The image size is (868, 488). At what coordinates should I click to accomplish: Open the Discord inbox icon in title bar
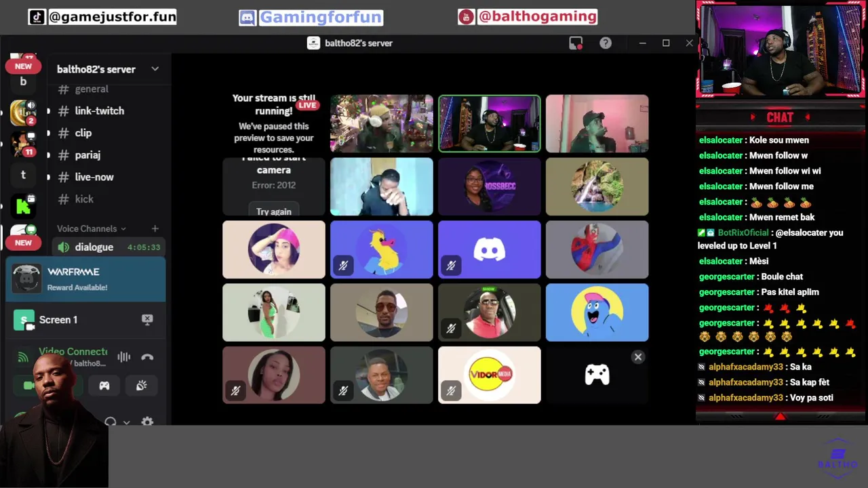pos(576,43)
